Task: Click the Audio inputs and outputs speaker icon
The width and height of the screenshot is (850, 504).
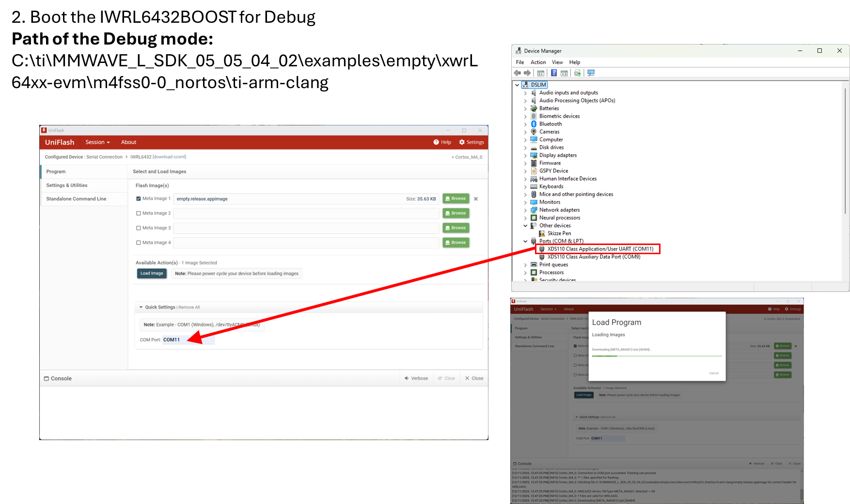Action: (x=534, y=92)
